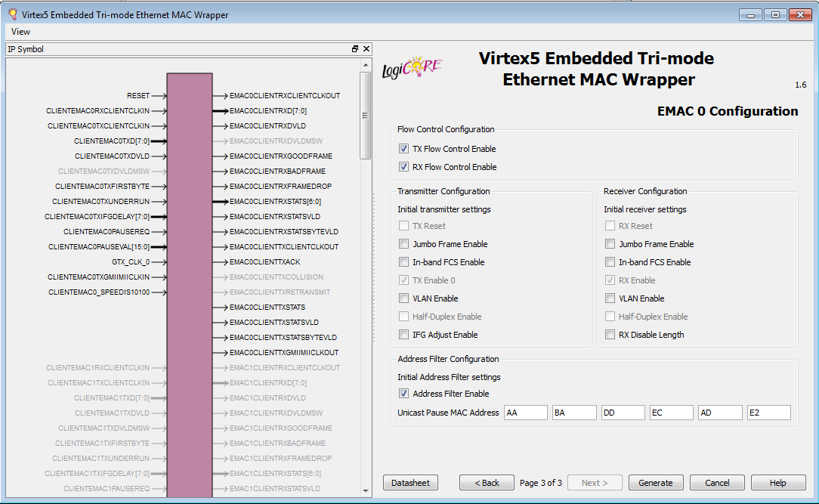Click EMAC0CLIENTRXD[7:0] output port

(x=268, y=111)
